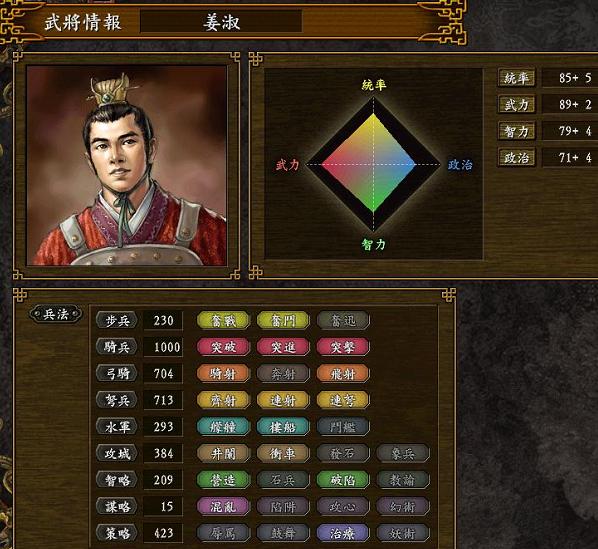Screen dimensions: 598x549
Task: Toggle the greyed-out 奮迅 tactic
Action: (x=343, y=321)
